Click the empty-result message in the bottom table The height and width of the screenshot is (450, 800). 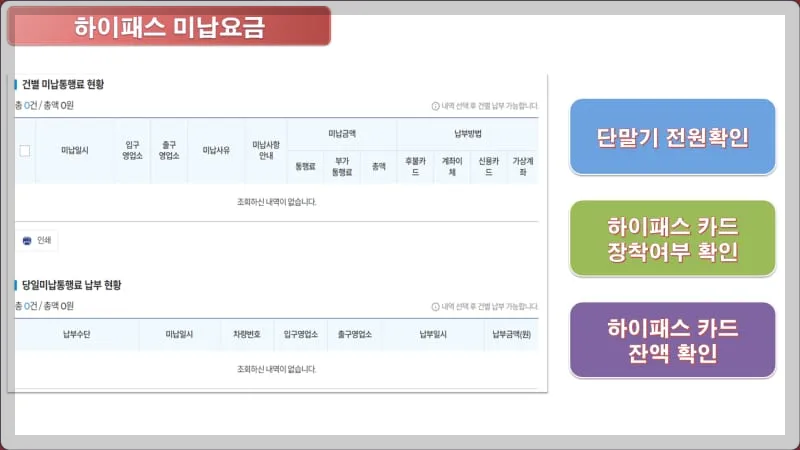(277, 369)
